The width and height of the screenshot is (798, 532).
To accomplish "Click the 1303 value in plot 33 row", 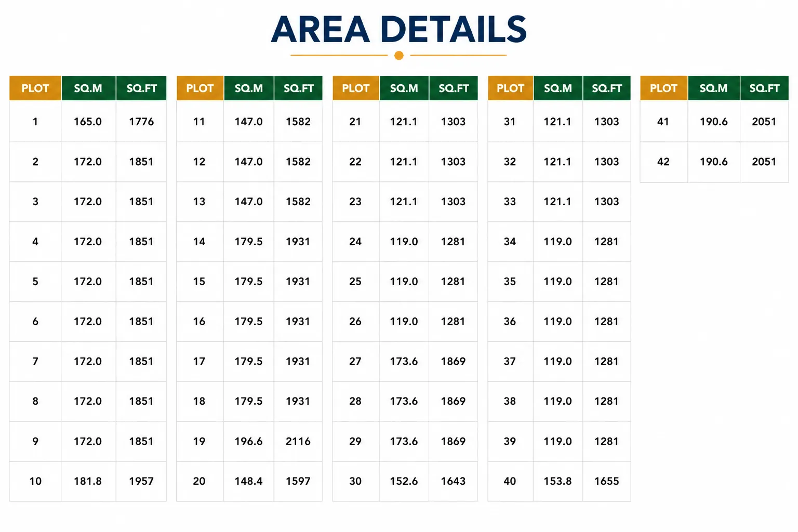I will pyautogui.click(x=607, y=202).
